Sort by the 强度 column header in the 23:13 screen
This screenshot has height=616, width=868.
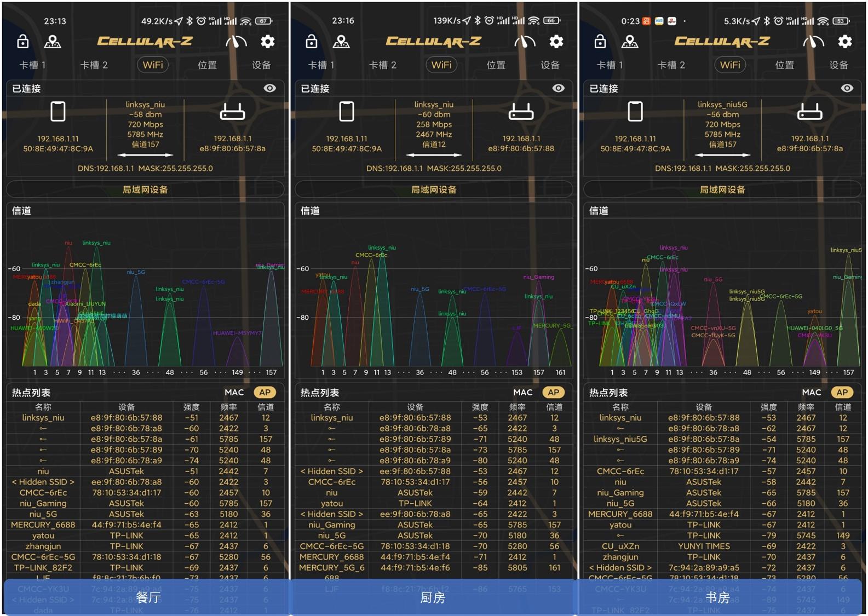point(191,407)
